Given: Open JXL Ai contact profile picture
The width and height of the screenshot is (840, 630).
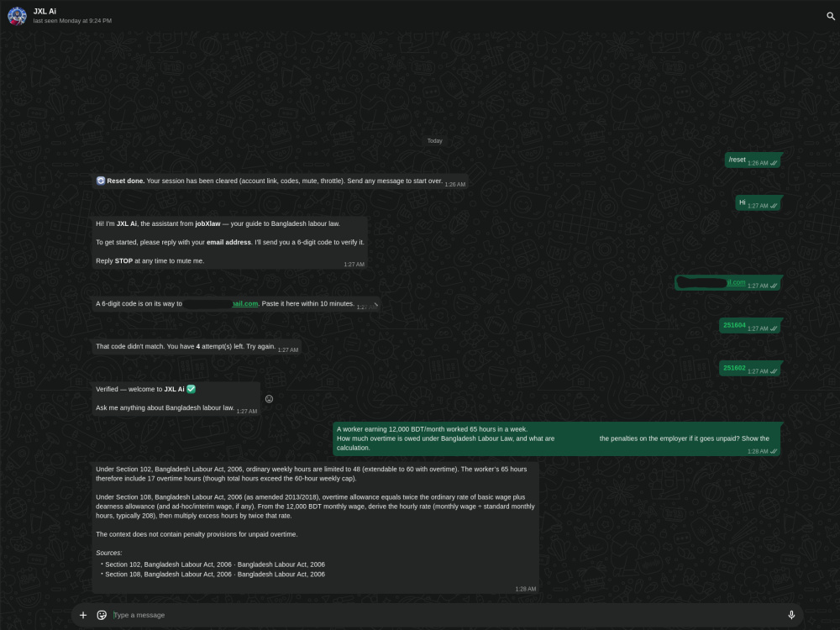Looking at the screenshot, I should coord(17,15).
